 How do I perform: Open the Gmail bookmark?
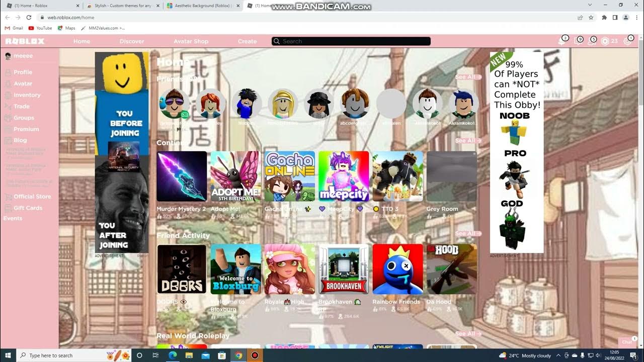click(x=14, y=28)
